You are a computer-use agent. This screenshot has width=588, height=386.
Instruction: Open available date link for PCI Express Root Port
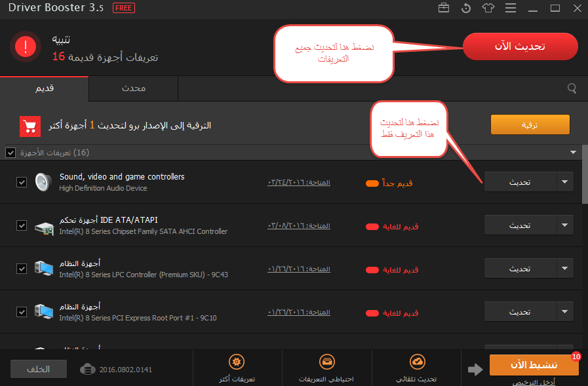[299, 312]
